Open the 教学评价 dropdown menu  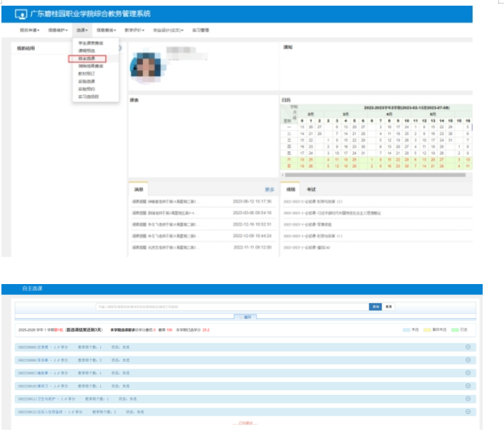[134, 31]
